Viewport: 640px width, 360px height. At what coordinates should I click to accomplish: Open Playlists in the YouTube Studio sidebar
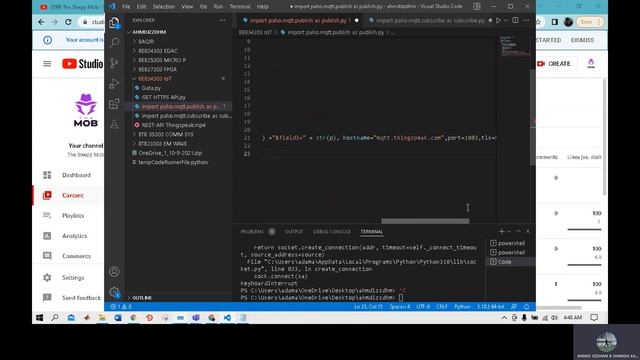(73, 216)
